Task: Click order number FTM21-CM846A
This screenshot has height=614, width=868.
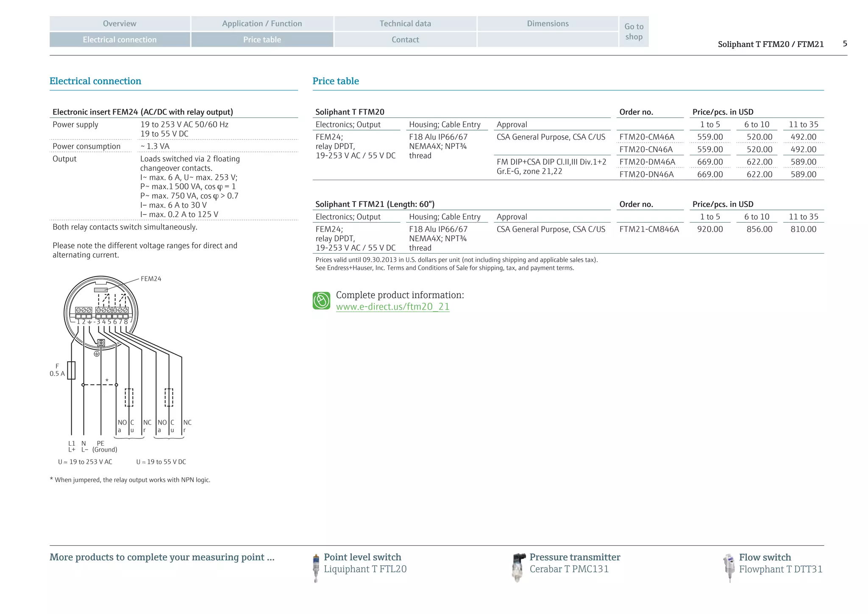Action: click(649, 229)
